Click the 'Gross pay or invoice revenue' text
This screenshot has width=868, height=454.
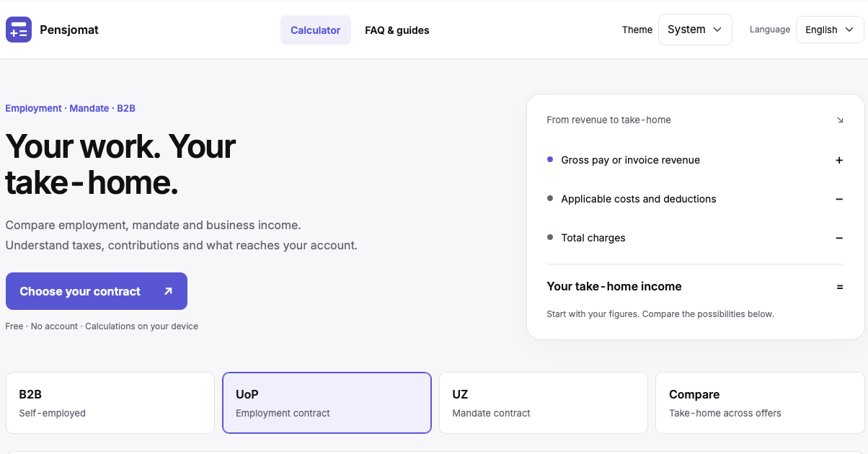pos(631,160)
